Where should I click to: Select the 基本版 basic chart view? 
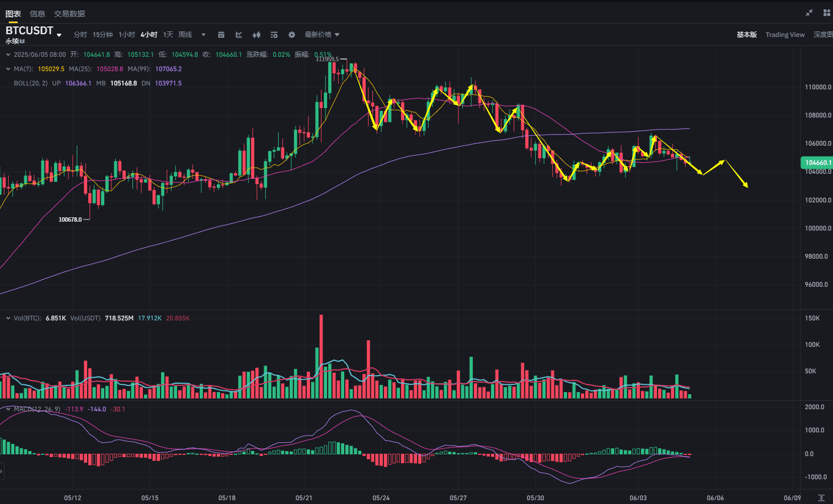click(x=747, y=35)
